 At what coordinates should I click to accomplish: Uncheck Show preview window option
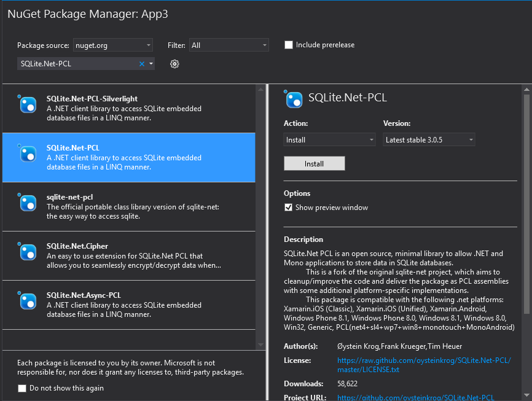[289, 208]
